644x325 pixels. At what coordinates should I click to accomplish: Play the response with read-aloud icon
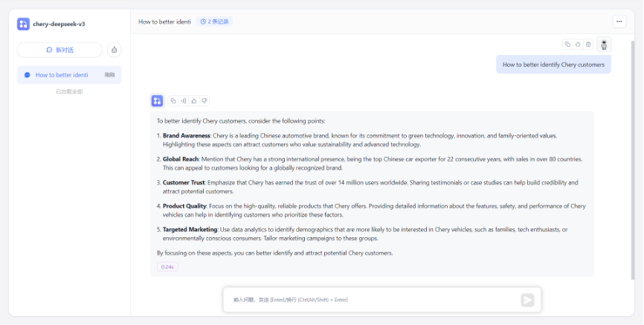coord(184,100)
